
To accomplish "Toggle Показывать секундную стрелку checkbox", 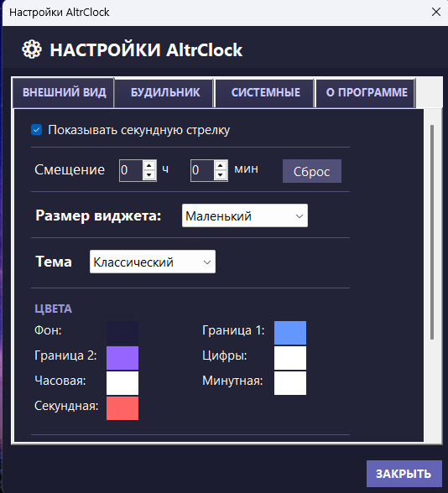I will coord(37,129).
